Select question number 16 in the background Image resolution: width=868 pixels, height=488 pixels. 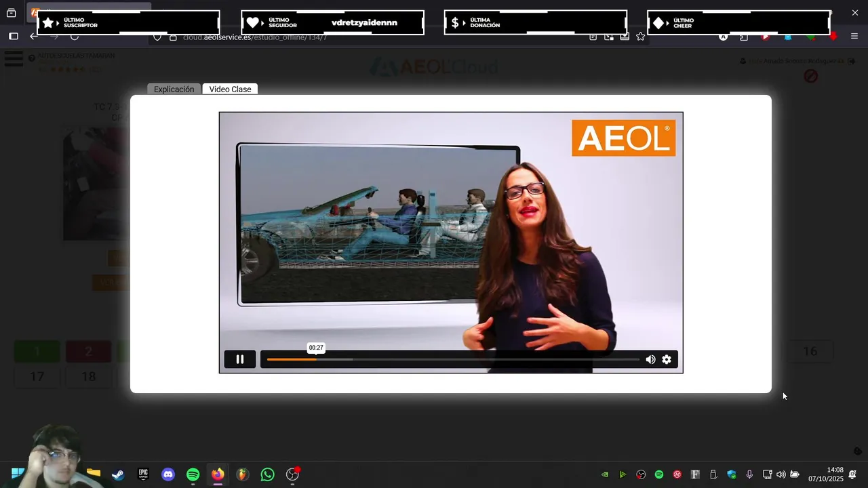[810, 351]
